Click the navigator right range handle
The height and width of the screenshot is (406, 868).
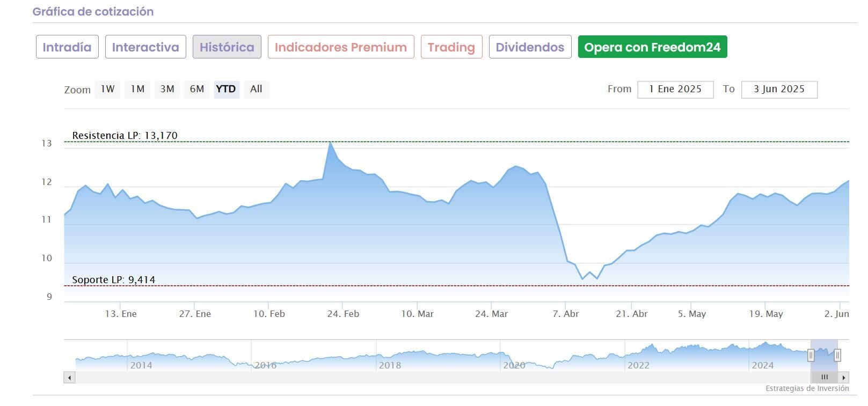[837, 355]
